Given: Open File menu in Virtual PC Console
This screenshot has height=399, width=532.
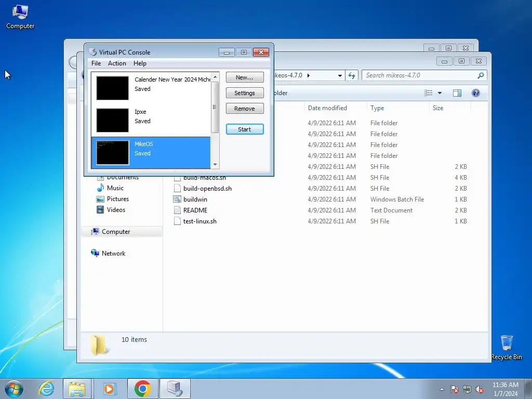Looking at the screenshot, I should click(x=96, y=63).
